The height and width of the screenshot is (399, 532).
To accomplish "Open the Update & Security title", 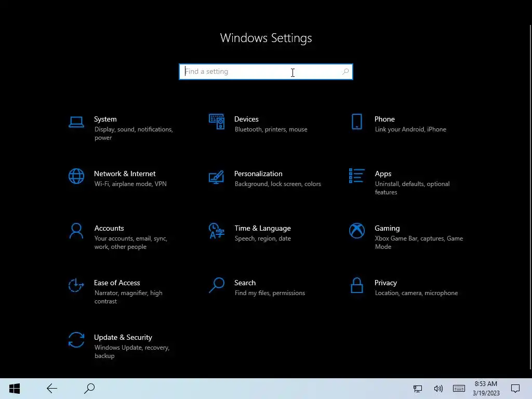I will [x=123, y=337].
